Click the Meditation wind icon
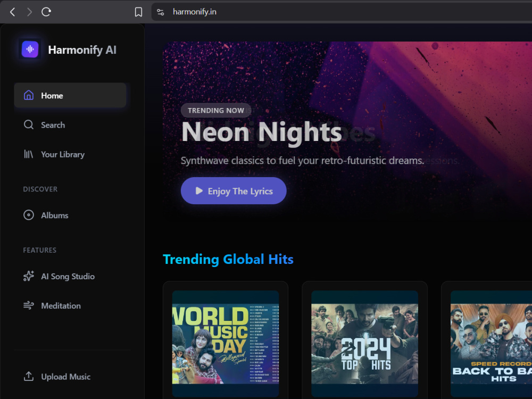 [29, 305]
